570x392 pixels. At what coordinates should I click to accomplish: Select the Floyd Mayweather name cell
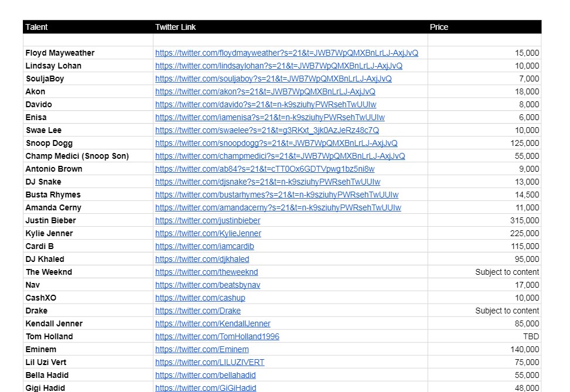click(88, 53)
